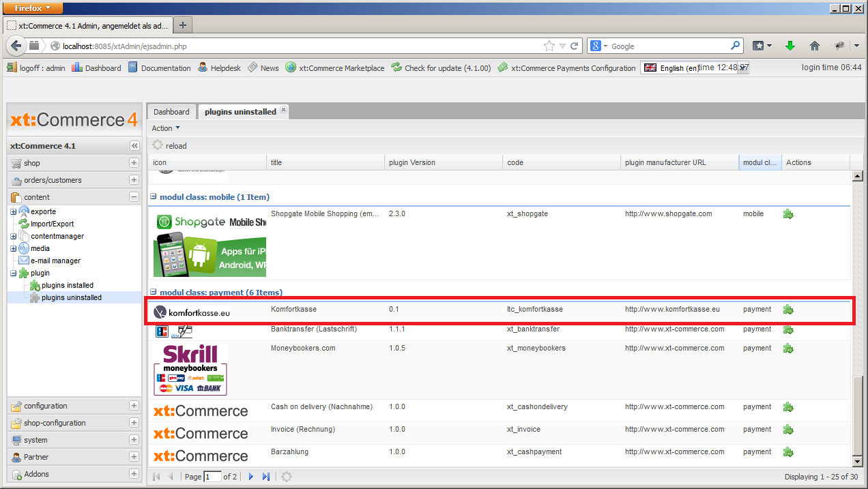Refresh grid using pager refresh icon
Image resolution: width=868 pixels, height=489 pixels.
pos(287,477)
